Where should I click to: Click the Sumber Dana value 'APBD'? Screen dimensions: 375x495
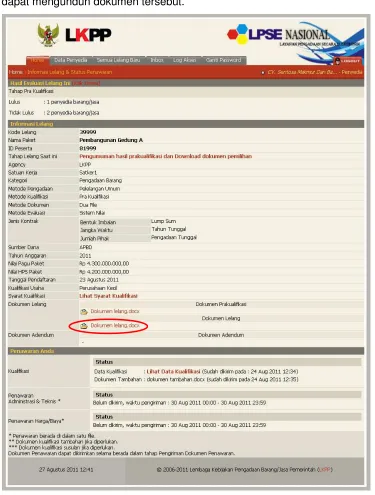86,247
